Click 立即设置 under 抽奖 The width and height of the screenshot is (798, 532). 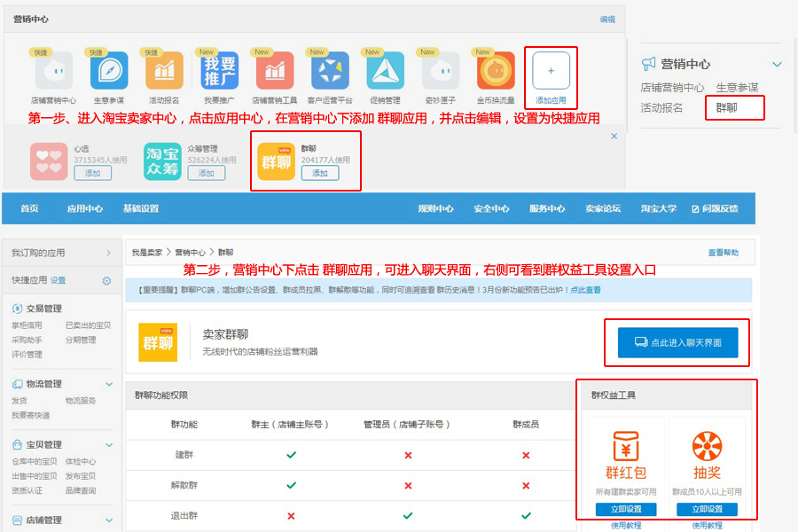[x=707, y=509]
